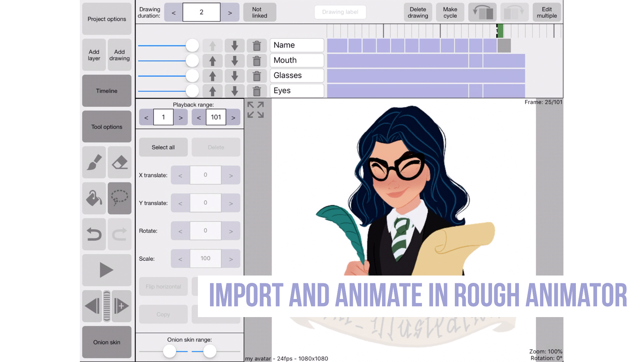Select the Glasses layer timeline bar
The width and height of the screenshot is (644, 362).
point(426,76)
